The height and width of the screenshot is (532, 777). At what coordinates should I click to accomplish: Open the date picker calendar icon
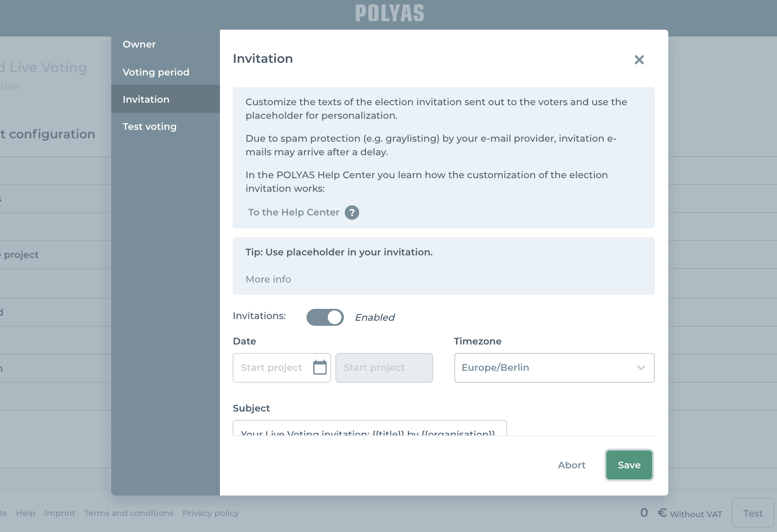tap(320, 367)
